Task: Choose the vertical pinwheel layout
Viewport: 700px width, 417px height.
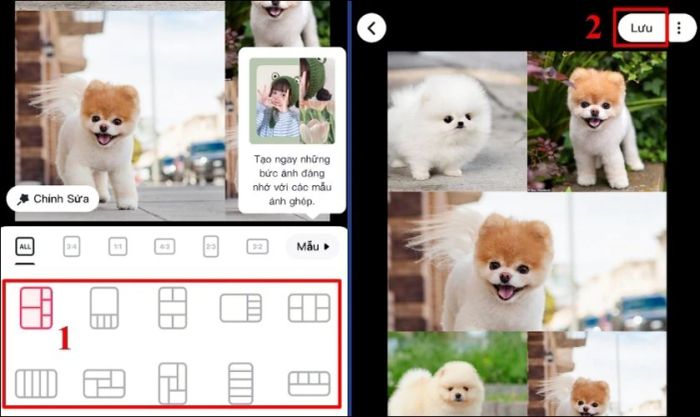Action: [173, 384]
